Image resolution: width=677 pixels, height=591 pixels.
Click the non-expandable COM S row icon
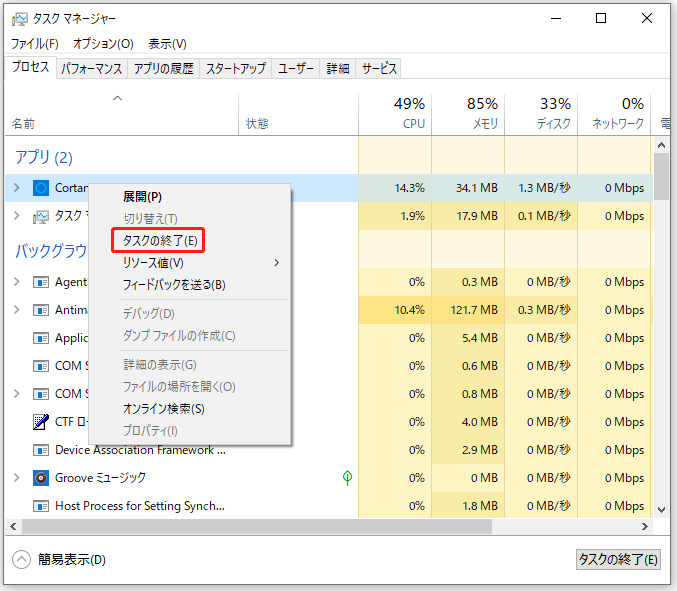coord(41,366)
